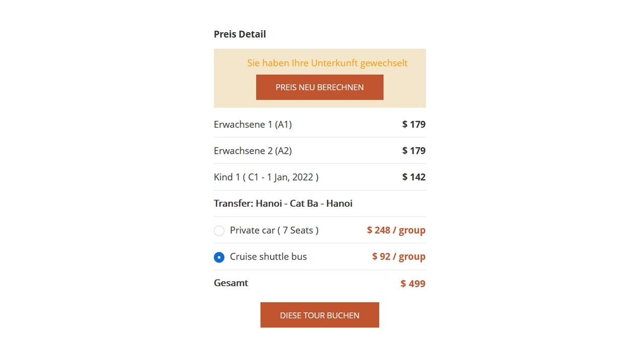Viewport: 644px width, 362px height.
Task: Click the PREIS NEU BERECHNEN button
Action: (319, 87)
